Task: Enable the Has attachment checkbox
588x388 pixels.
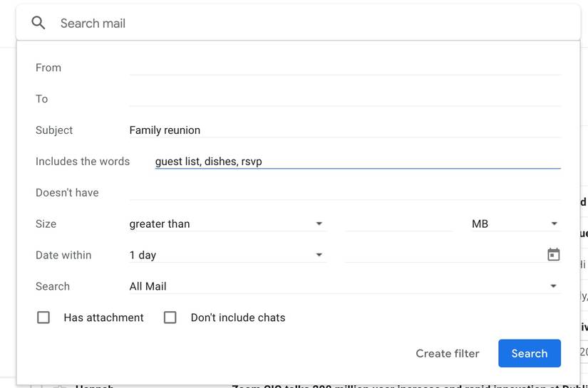Action: click(x=43, y=318)
